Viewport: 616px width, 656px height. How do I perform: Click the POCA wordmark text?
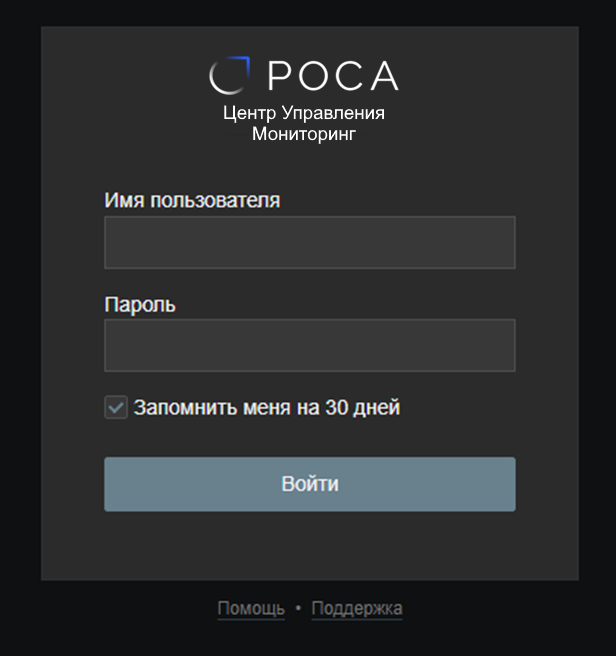point(333,76)
